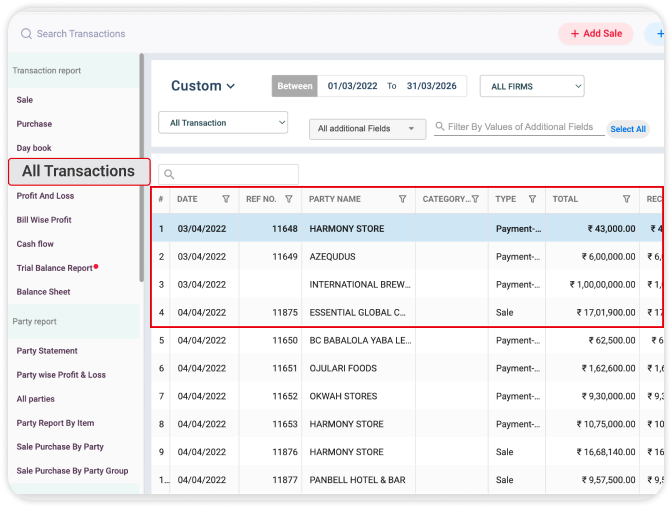Open the Cash flow report
Screen dimensions: 672x508
35,244
